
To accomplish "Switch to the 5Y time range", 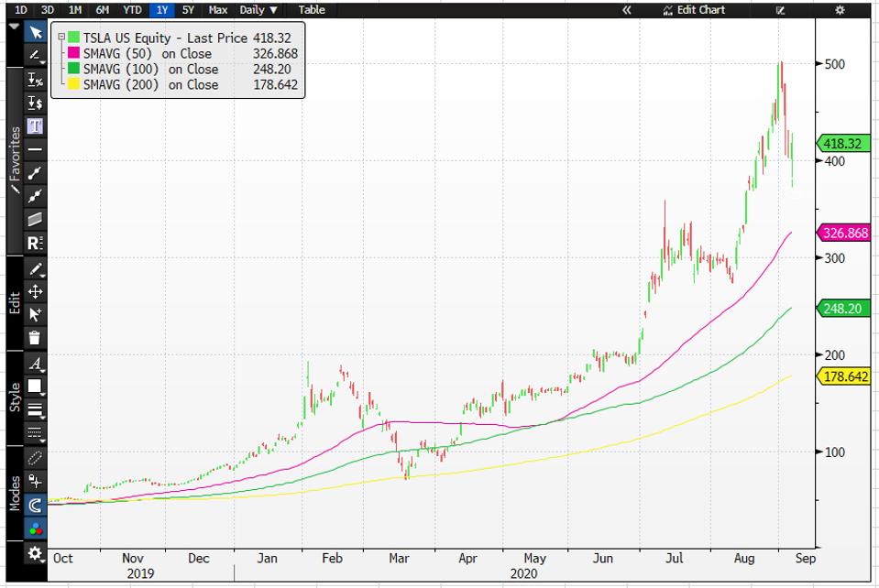I will [188, 10].
